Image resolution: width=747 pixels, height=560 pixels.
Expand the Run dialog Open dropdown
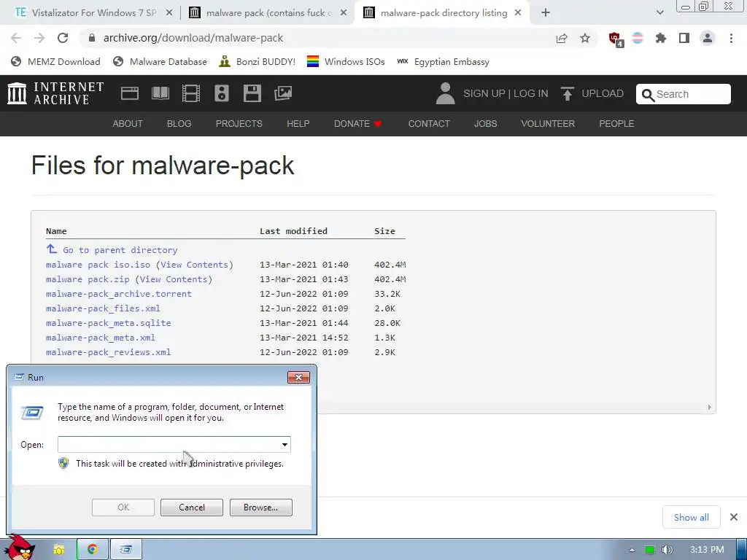click(x=285, y=445)
